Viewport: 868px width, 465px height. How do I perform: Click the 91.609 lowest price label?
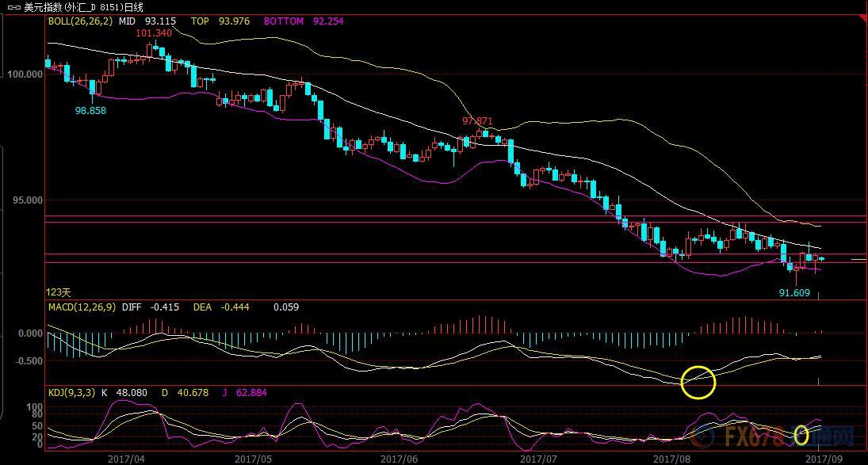[794, 292]
